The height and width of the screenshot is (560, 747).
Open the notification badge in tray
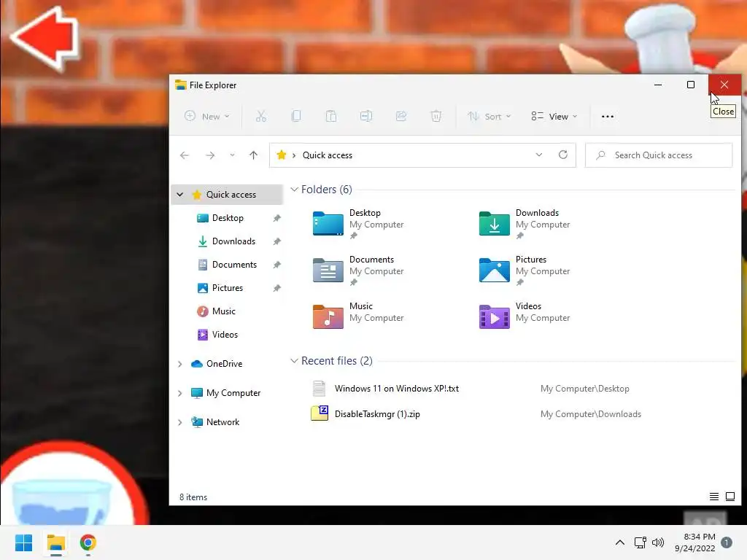coord(727,542)
